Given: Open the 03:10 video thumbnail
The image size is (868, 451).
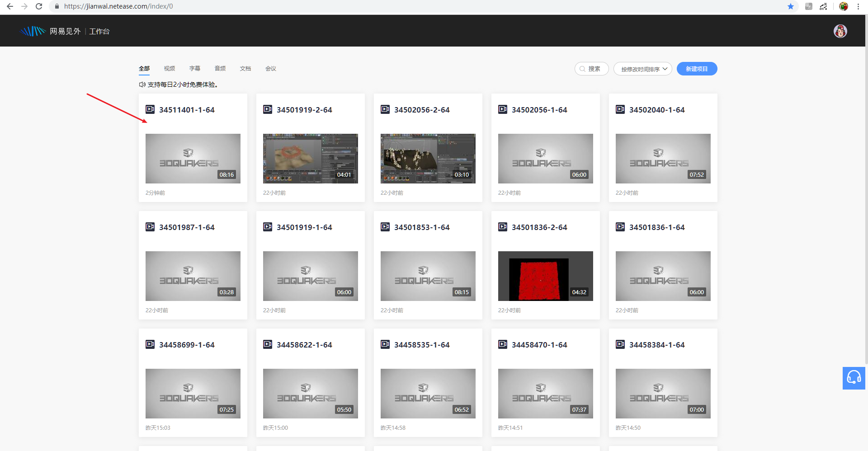Looking at the screenshot, I should (428, 159).
